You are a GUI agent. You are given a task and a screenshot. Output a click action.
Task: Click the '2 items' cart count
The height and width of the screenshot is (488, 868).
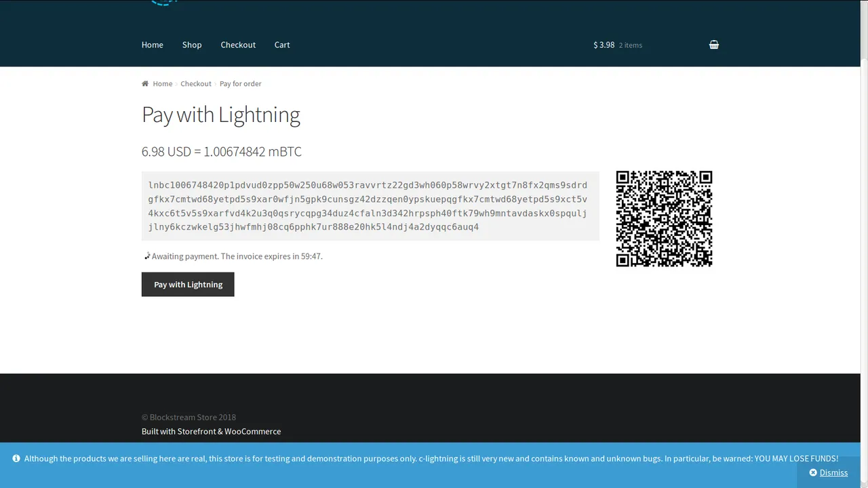pos(631,45)
